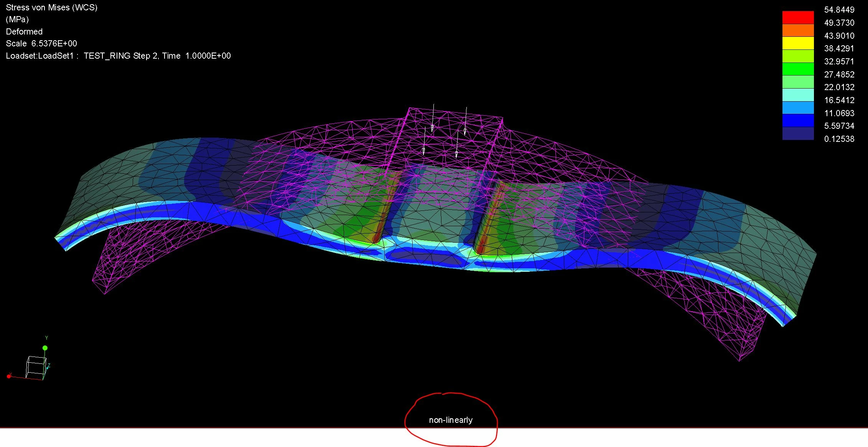This screenshot has height=447, width=868.
Task: Click the 'Scale 6.5376E+00' text
Action: point(41,44)
